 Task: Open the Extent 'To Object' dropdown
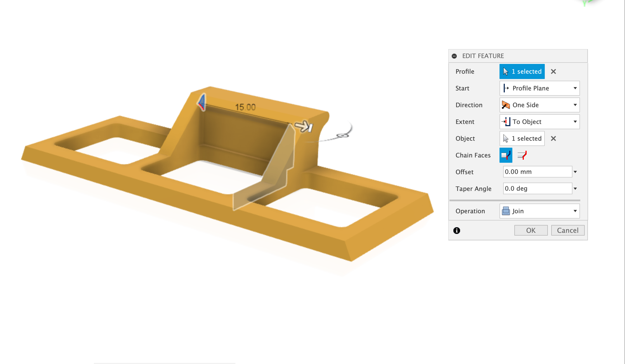(539, 122)
